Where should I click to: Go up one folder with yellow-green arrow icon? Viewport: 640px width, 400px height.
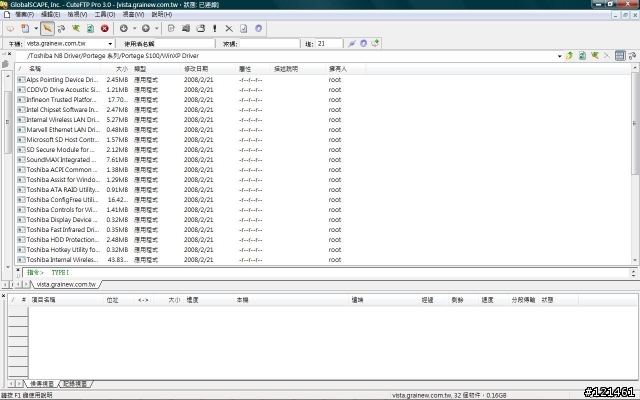569,56
